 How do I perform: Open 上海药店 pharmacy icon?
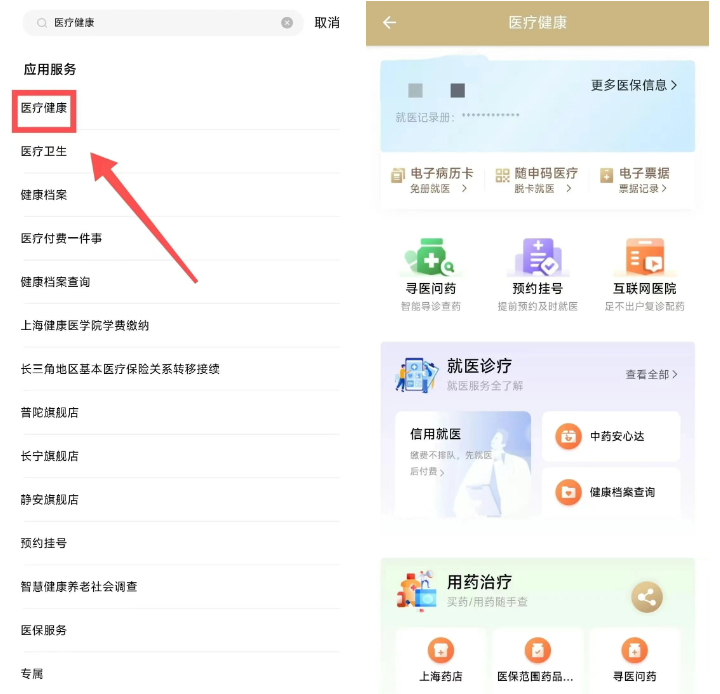pos(440,652)
